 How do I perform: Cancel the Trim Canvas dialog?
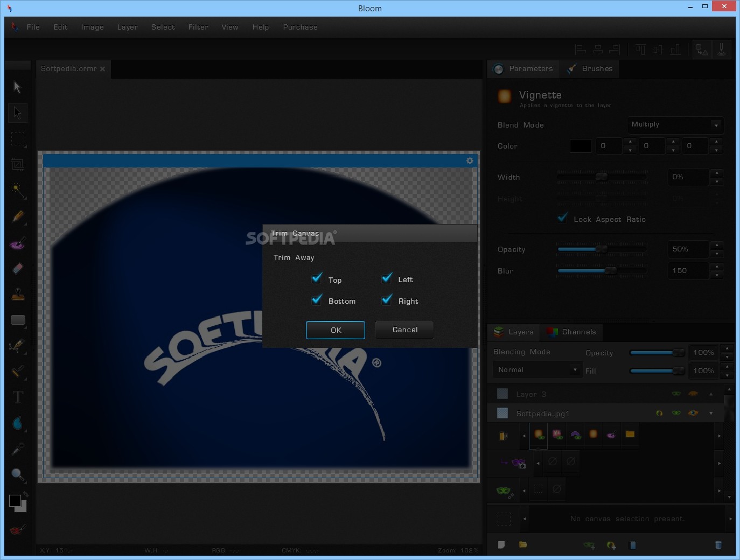click(404, 330)
